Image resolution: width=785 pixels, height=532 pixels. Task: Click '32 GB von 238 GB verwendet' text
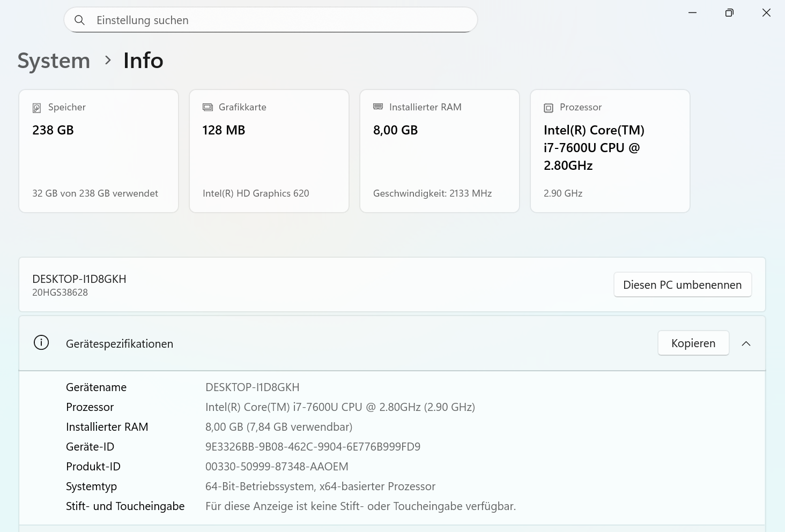click(95, 193)
